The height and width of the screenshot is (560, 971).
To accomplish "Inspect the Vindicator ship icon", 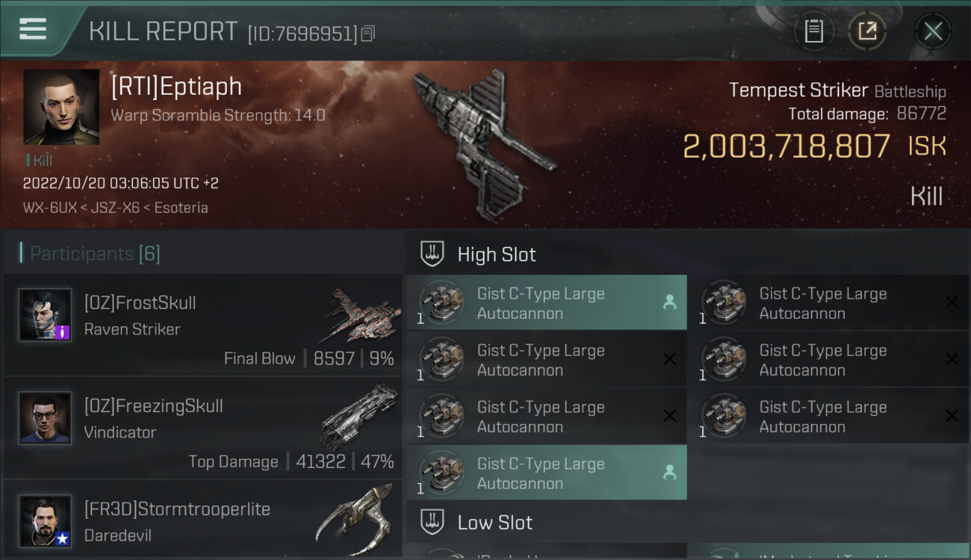I will pos(360,417).
